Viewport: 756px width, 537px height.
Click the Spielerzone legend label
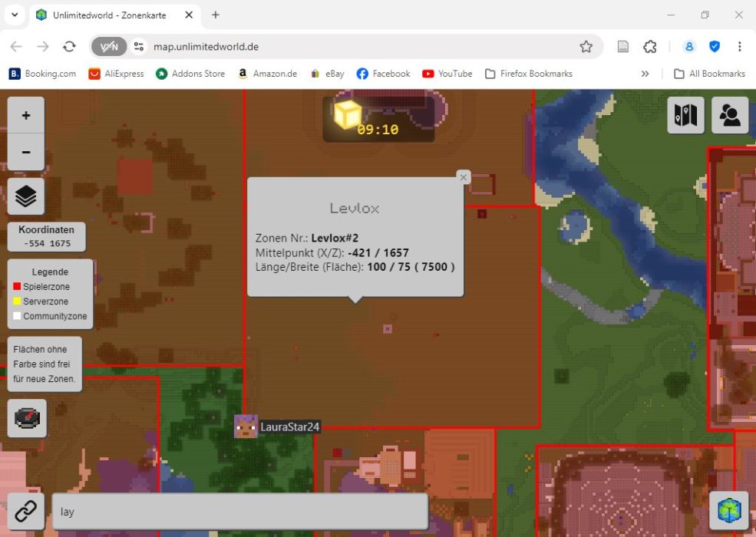pyautogui.click(x=46, y=287)
